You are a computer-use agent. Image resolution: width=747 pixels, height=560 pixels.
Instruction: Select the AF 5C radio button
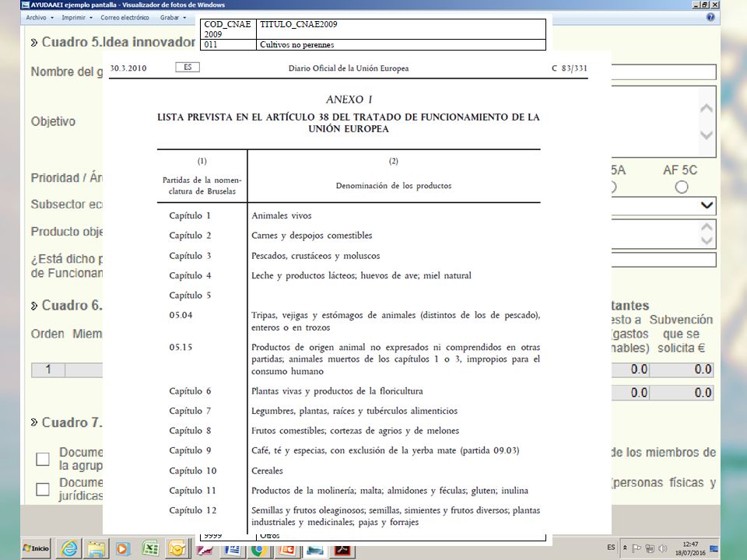pyautogui.click(x=682, y=187)
